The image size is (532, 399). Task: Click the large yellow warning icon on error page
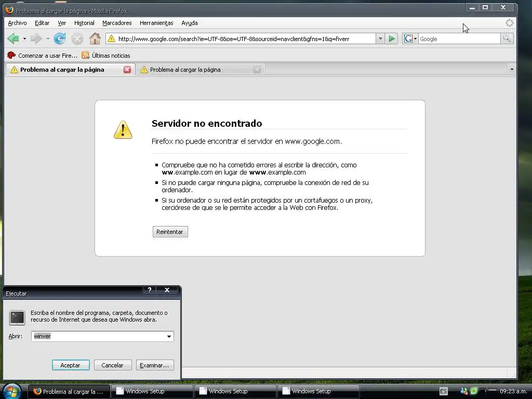coord(123,129)
